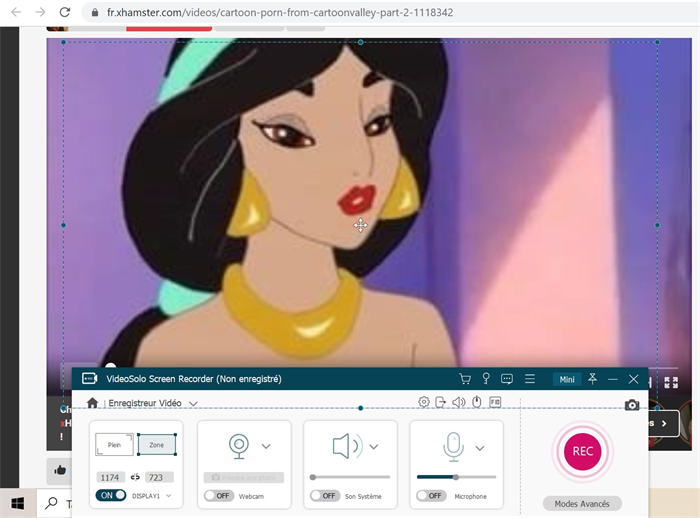The image size is (700, 518).
Task: Click the next arrow button beside recorder
Action: tap(664, 423)
